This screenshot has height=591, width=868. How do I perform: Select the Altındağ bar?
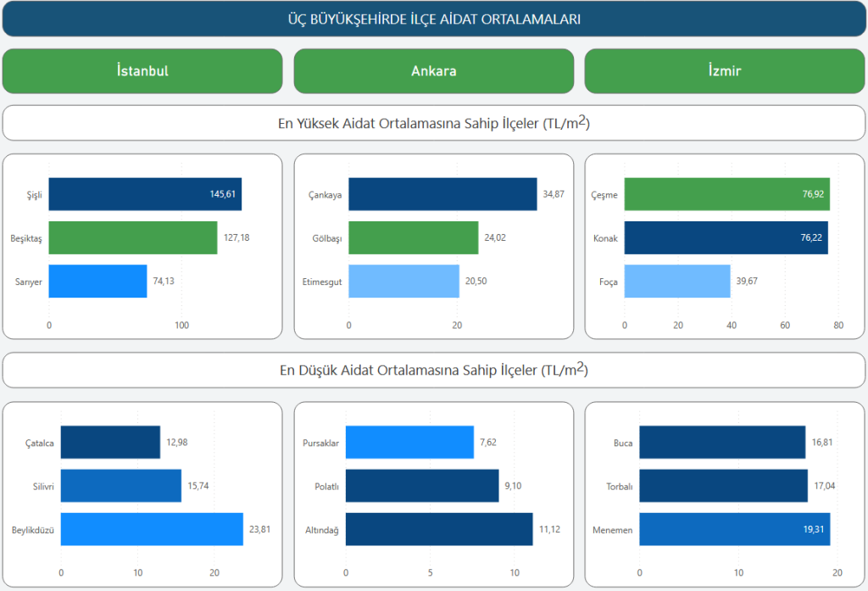(439, 530)
